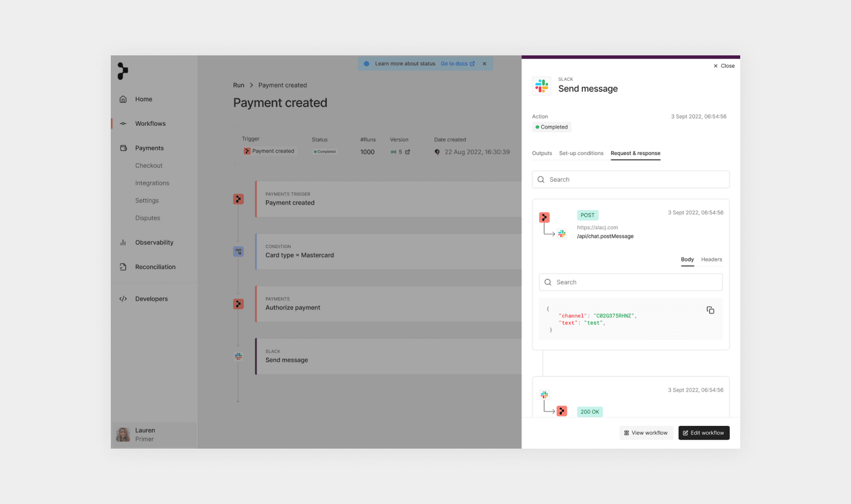The image size is (851, 504).
Task: Select the Body tab
Action: click(x=687, y=260)
